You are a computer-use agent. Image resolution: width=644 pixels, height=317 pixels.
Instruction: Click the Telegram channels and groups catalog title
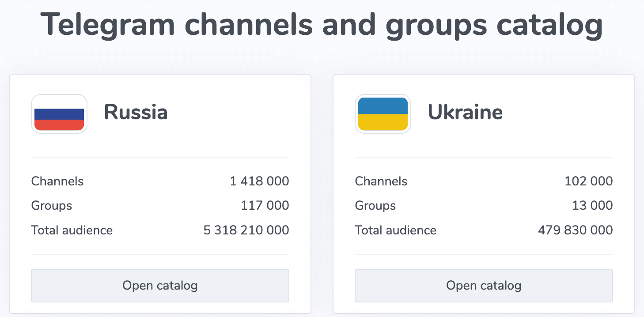pyautogui.click(x=322, y=24)
